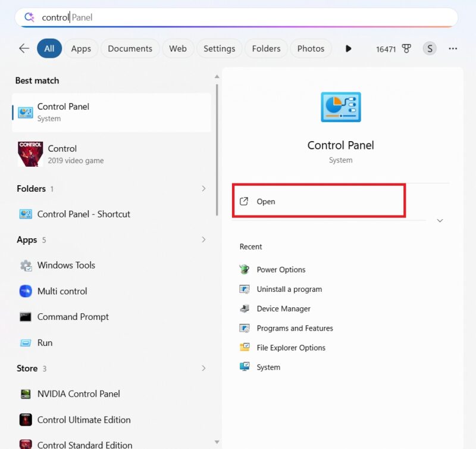Click the NVIDIA Control Panel icon

click(x=26, y=394)
